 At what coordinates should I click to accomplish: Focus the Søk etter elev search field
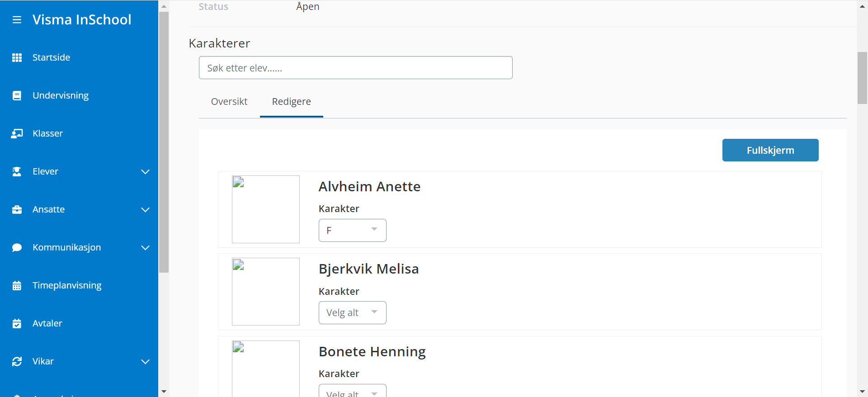(355, 68)
